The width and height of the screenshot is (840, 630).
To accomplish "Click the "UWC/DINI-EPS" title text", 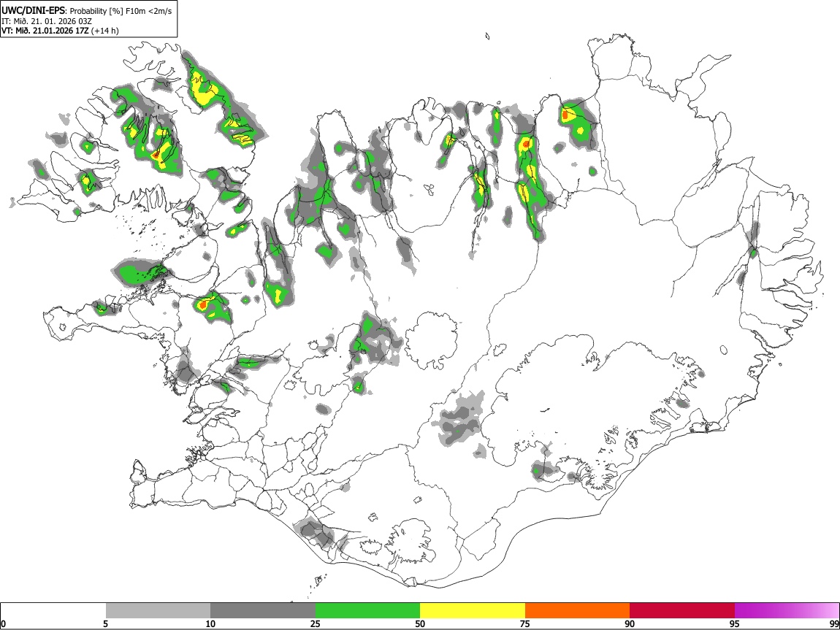I will pyautogui.click(x=33, y=10).
